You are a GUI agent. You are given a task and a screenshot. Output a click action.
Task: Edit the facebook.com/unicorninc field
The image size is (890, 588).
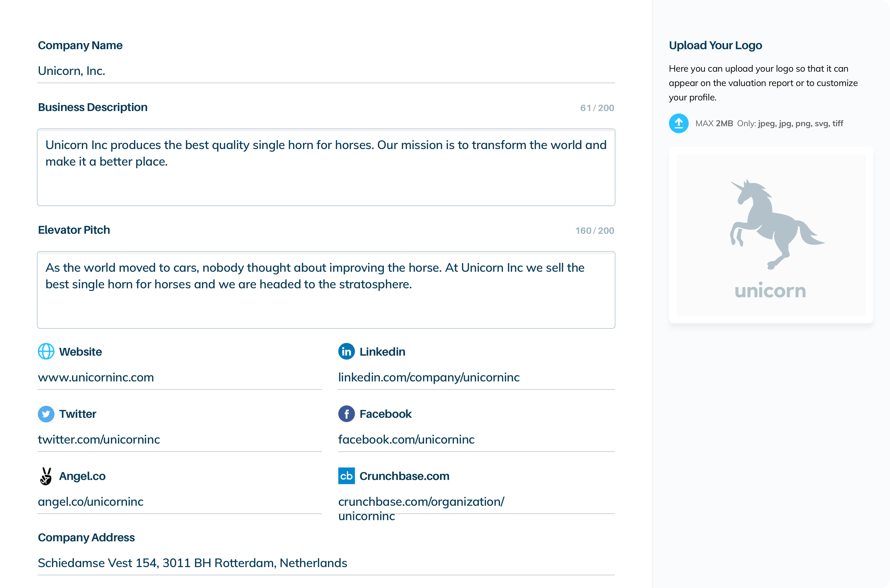pos(476,440)
